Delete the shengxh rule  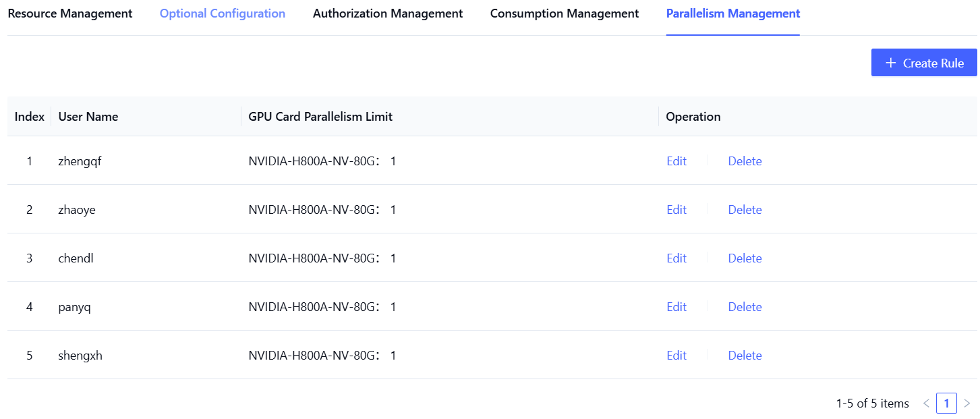point(745,356)
